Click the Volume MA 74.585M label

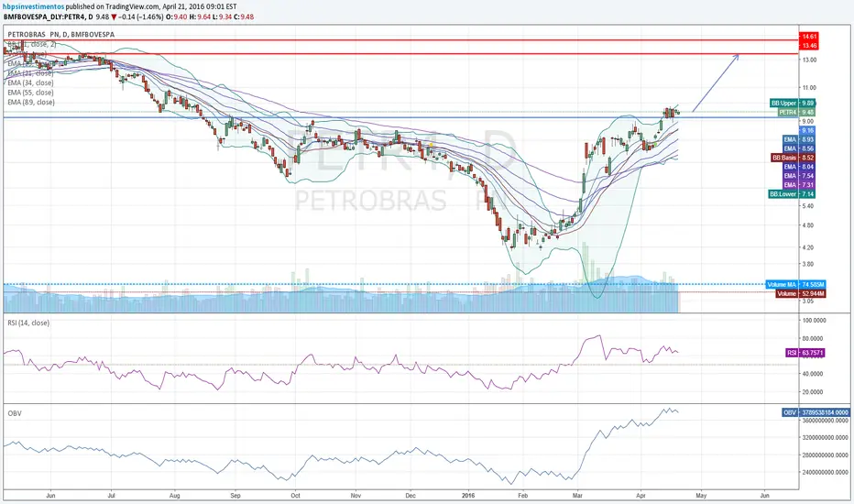795,284
